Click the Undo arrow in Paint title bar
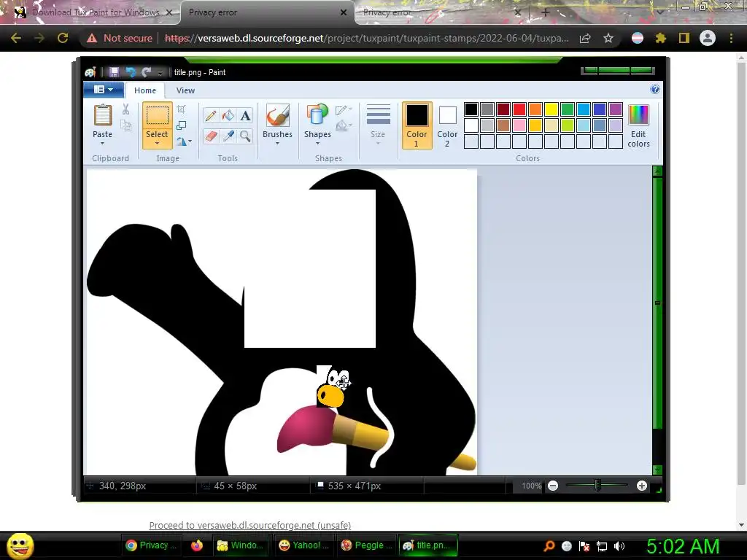The height and width of the screenshot is (560, 747). pyautogui.click(x=130, y=72)
